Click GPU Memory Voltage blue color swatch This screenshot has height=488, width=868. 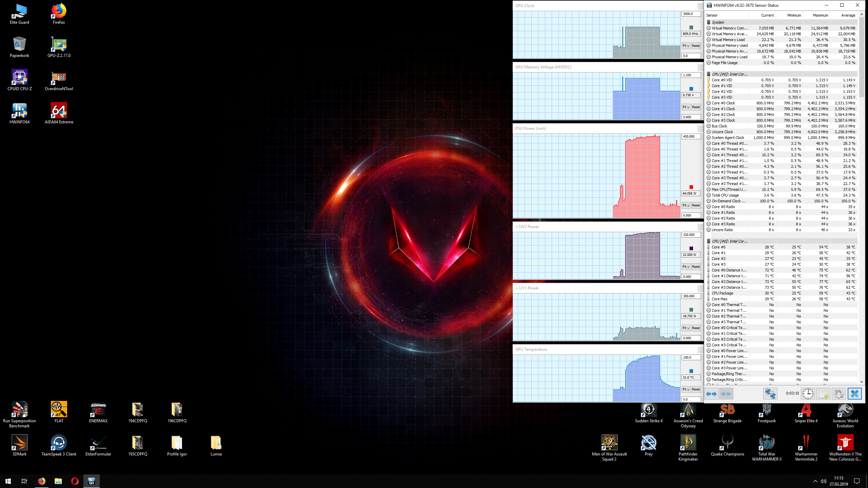(x=691, y=89)
